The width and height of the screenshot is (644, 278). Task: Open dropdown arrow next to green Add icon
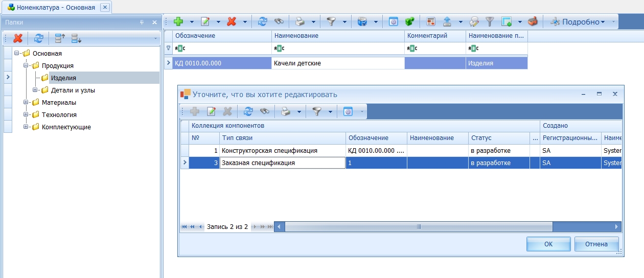pyautogui.click(x=192, y=22)
